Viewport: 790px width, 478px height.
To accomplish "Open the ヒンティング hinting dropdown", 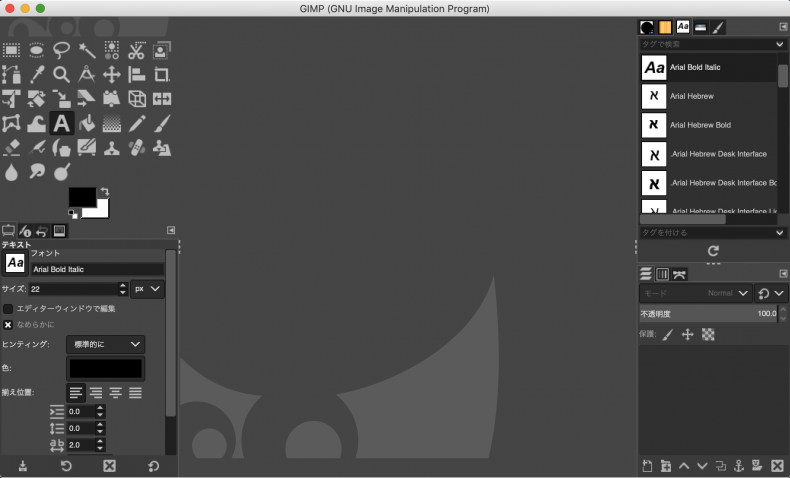I will (106, 345).
